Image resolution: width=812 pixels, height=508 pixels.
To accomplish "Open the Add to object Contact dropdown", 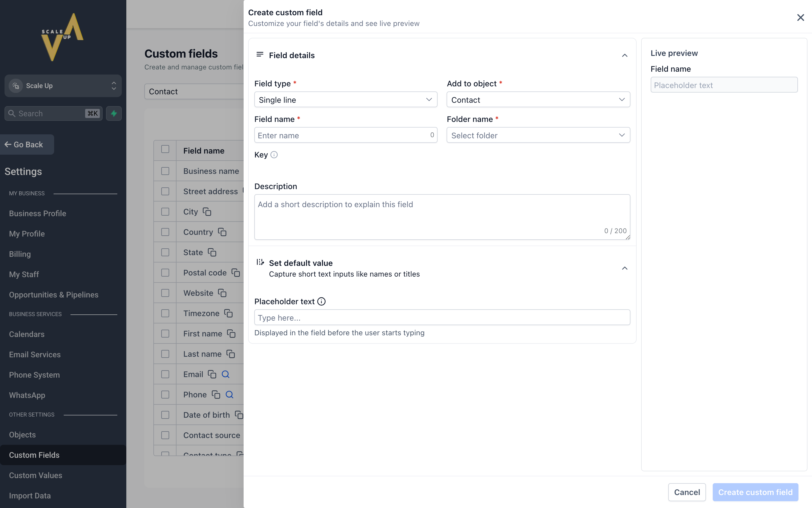I will tap(538, 100).
